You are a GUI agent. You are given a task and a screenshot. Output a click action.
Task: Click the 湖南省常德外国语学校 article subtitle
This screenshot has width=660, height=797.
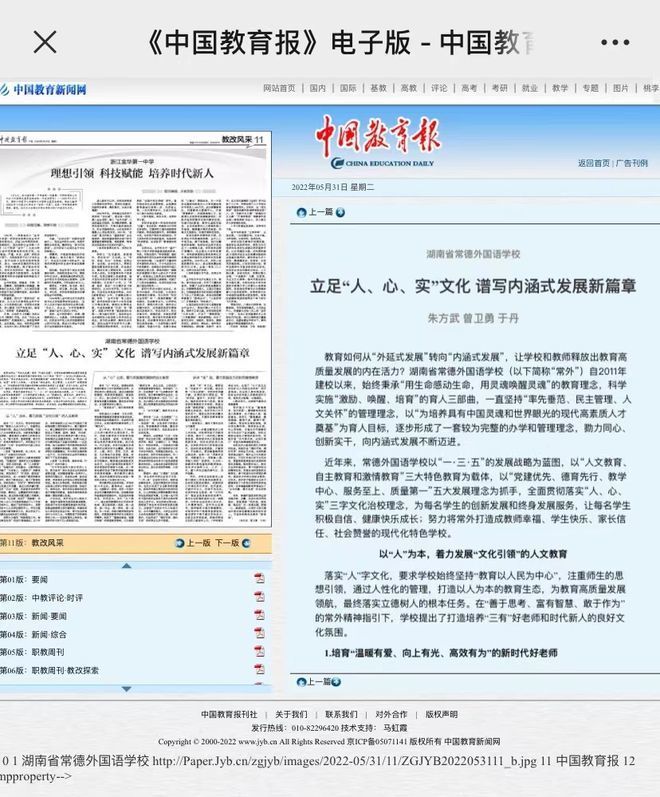pos(473,254)
